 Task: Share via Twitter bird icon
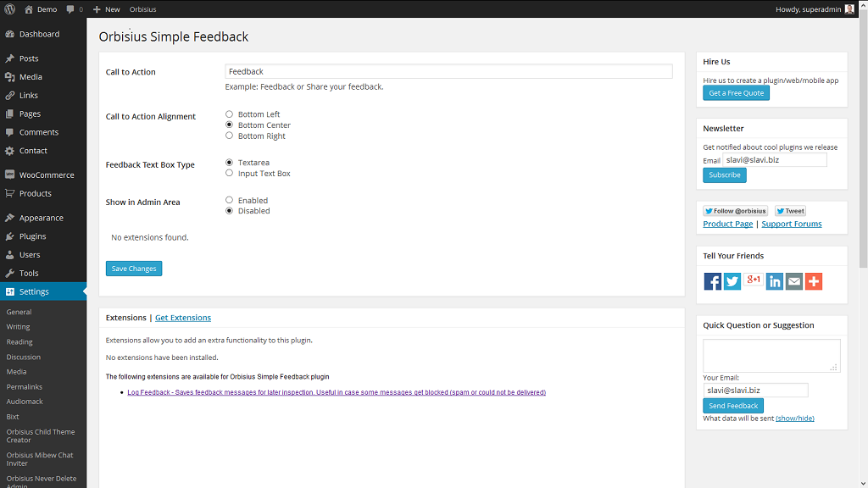732,281
